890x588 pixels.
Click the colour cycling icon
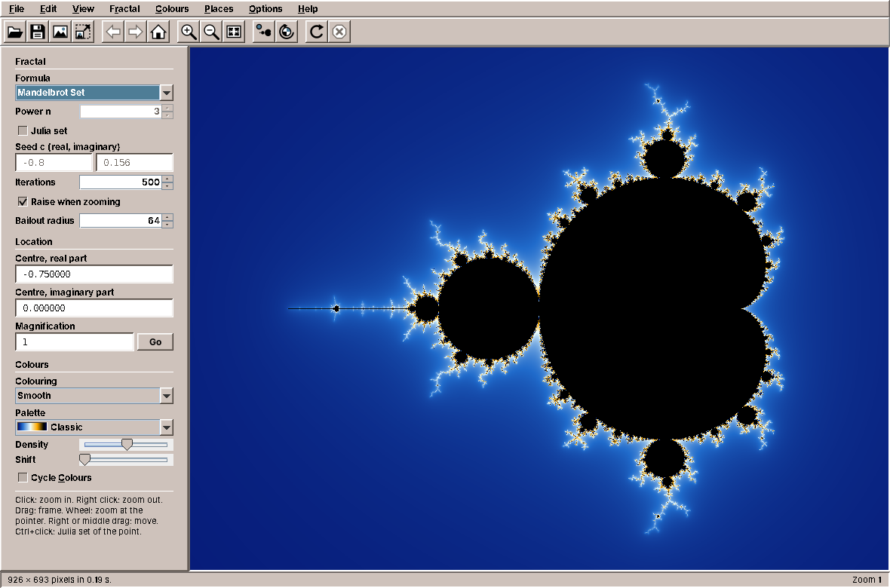[x=287, y=32]
